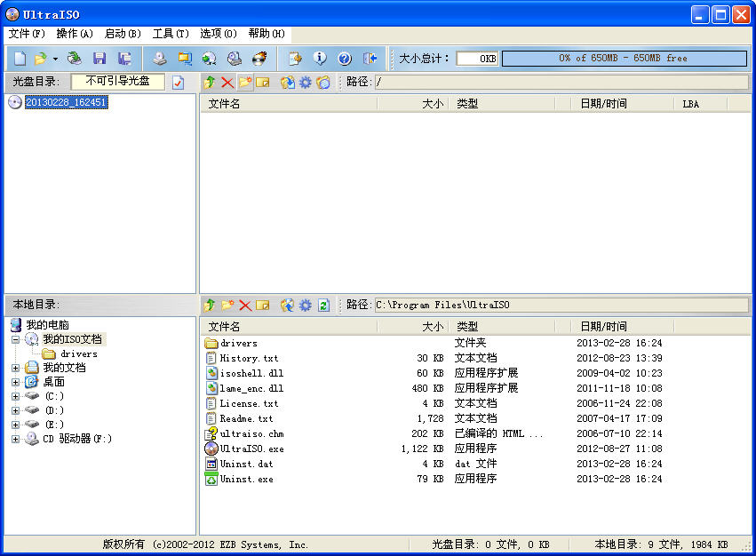Expand the (C:) drive tree node

[15, 396]
